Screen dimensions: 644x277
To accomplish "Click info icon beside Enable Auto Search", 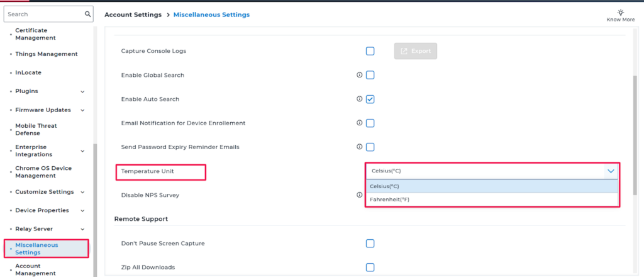I will 360,99.
